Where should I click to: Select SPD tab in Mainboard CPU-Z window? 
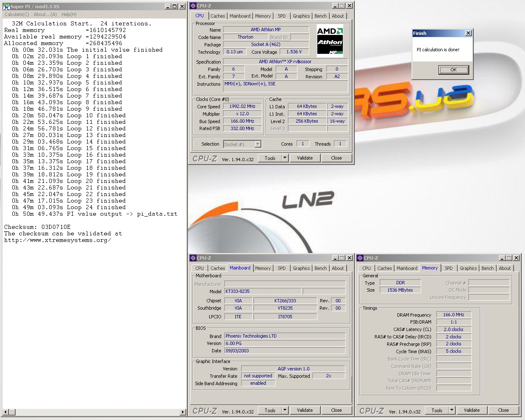click(281, 268)
